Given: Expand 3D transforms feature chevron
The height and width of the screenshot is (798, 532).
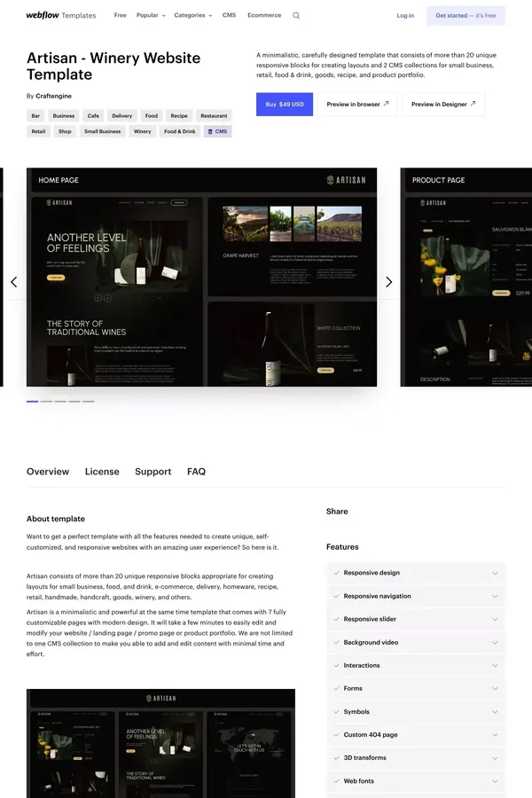Looking at the screenshot, I should coord(495,758).
